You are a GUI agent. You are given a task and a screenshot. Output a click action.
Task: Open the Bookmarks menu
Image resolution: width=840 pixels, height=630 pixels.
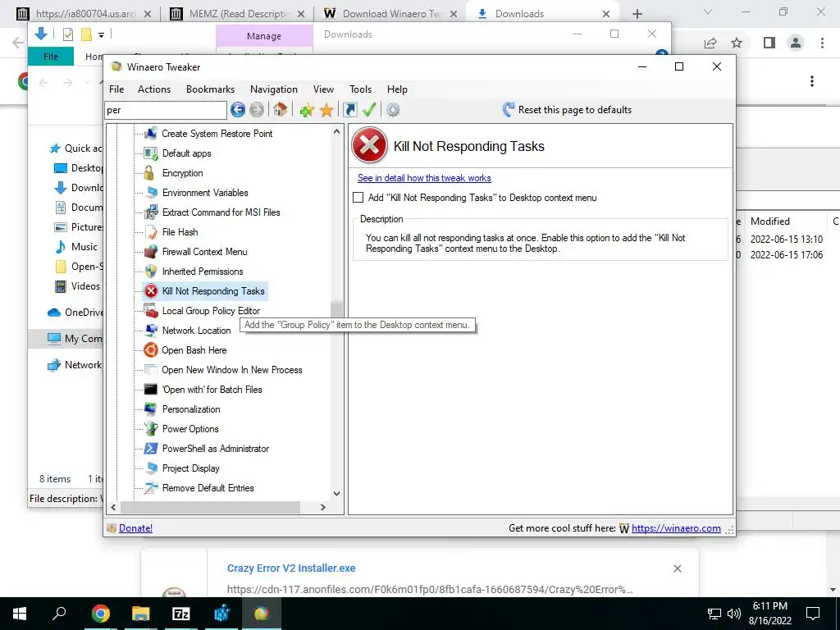(x=210, y=89)
